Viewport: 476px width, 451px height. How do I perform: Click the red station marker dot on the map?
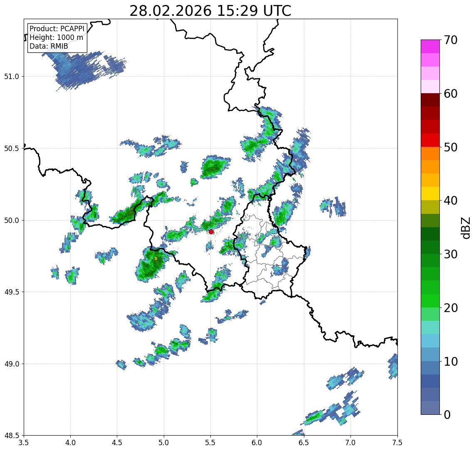[x=211, y=232]
